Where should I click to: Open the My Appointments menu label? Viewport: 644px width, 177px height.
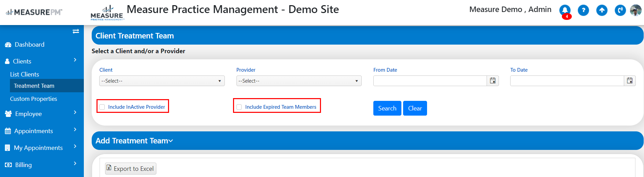[38, 148]
